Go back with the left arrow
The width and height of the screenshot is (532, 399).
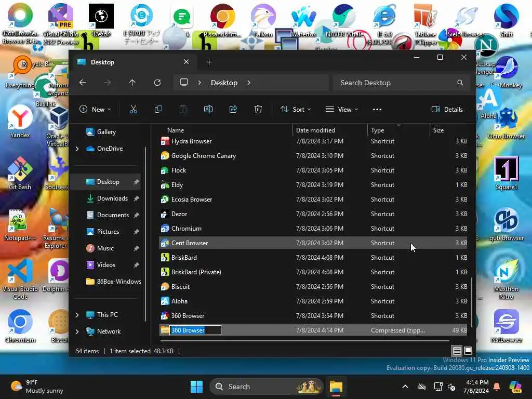click(83, 83)
